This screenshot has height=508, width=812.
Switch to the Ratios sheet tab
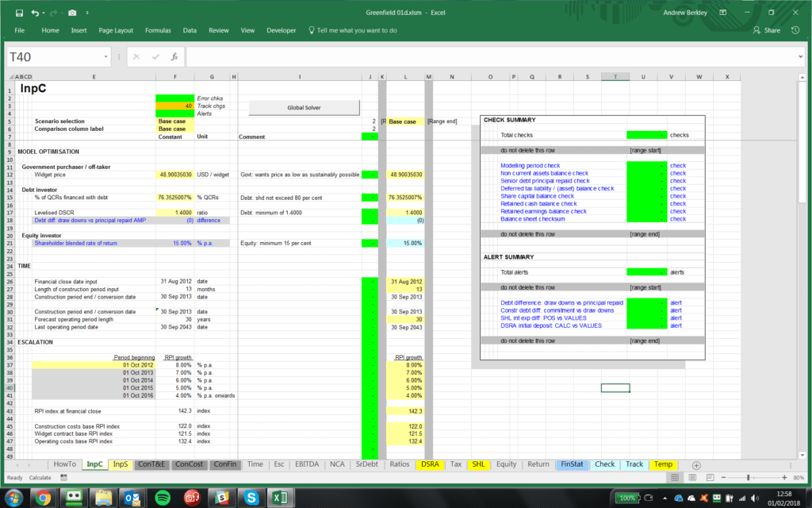click(400, 464)
